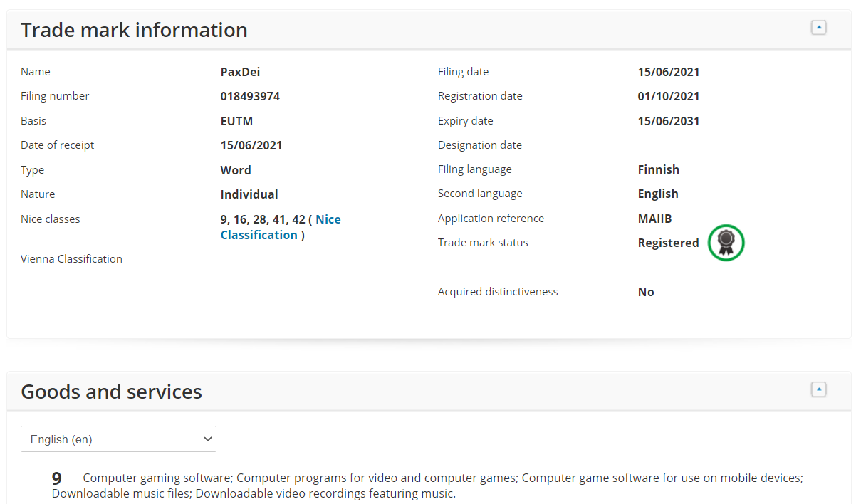Select registration date 01/10/2021

(x=669, y=96)
